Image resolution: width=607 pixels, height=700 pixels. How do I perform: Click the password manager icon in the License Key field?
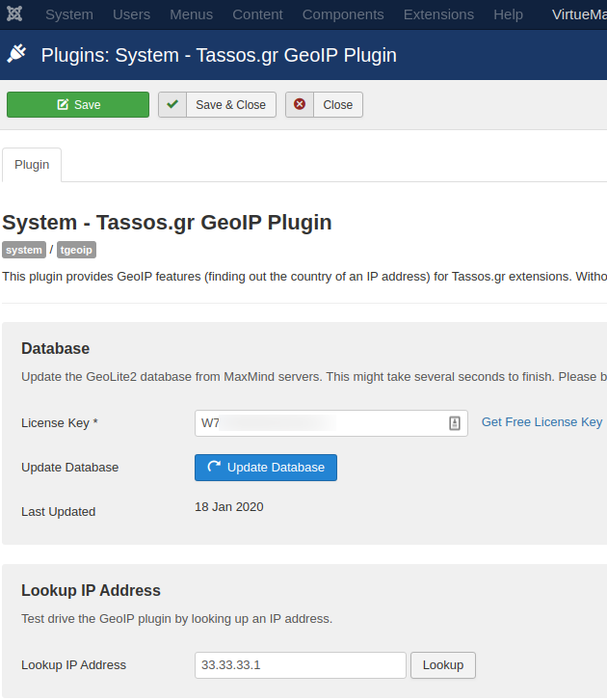click(455, 423)
